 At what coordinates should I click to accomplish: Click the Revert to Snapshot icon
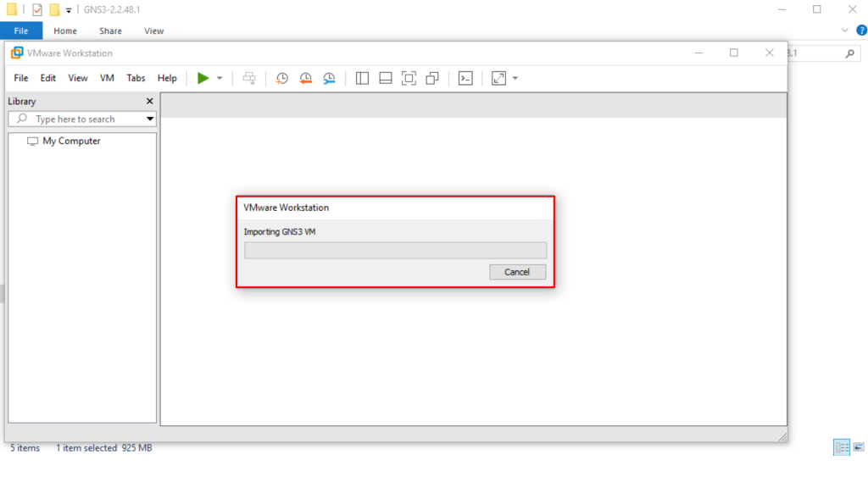click(x=305, y=78)
